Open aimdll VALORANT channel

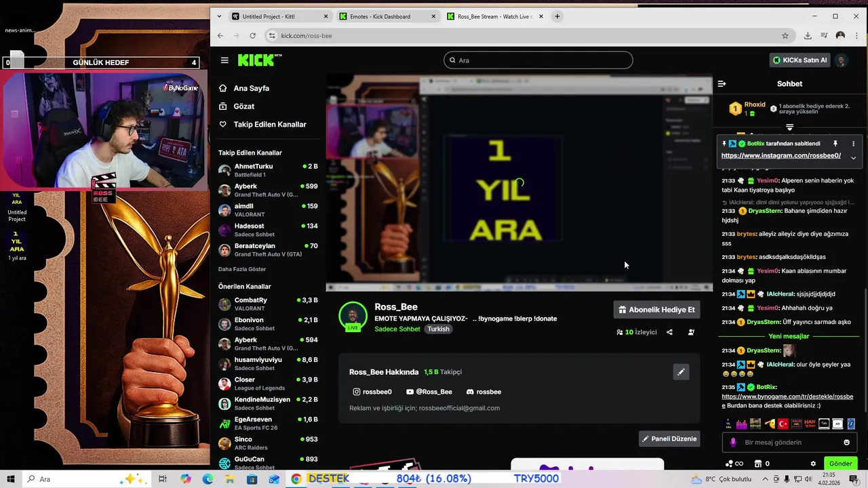pyautogui.click(x=268, y=210)
